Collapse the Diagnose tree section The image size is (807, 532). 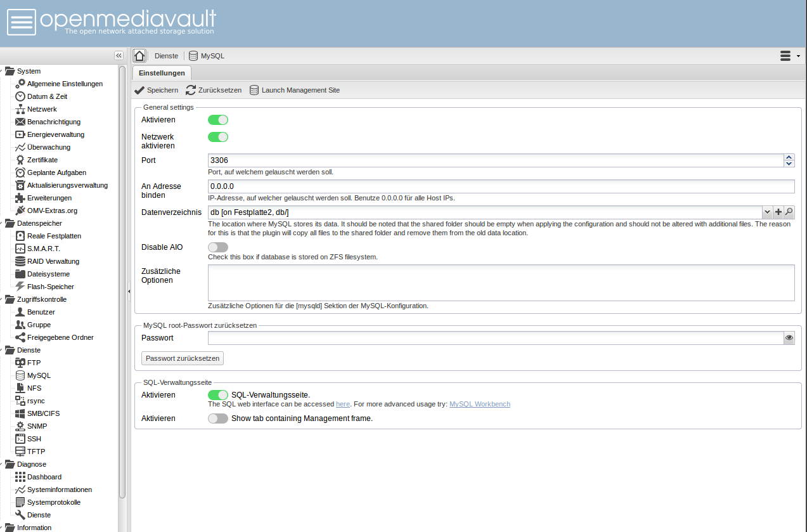pyautogui.click(x=2, y=464)
